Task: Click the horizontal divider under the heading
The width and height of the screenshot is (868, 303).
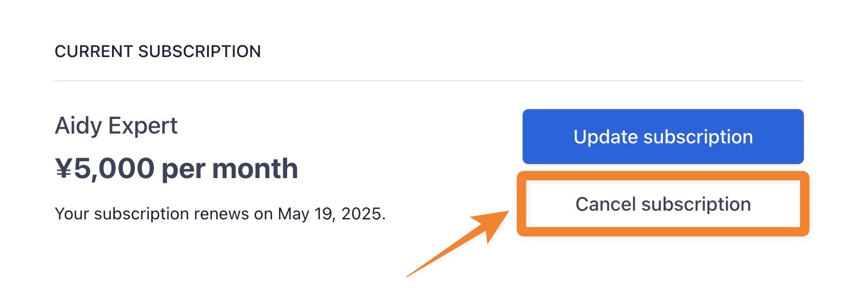Action: pos(429,81)
